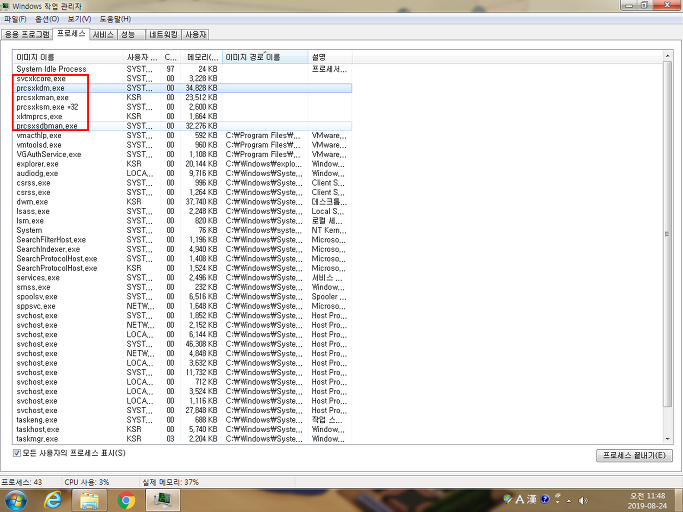The height and width of the screenshot is (512, 683).
Task: Select the taskhost.exe process
Action: coord(182,429)
